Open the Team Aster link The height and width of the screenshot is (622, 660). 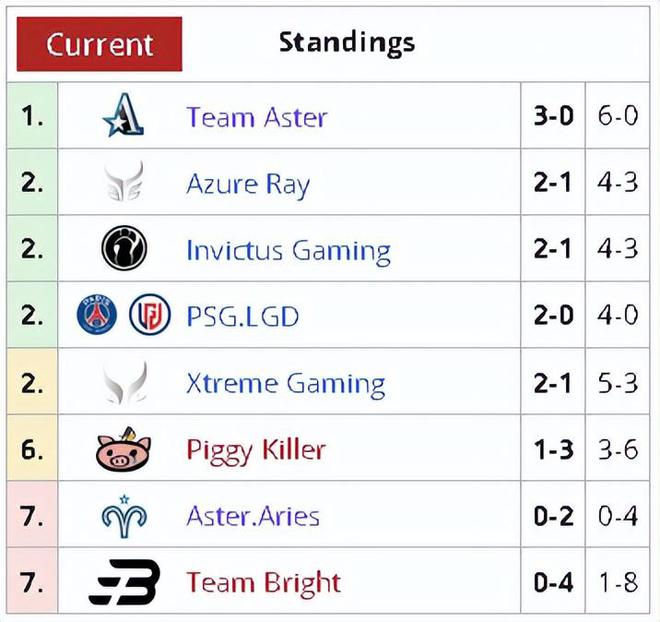pyautogui.click(x=257, y=117)
